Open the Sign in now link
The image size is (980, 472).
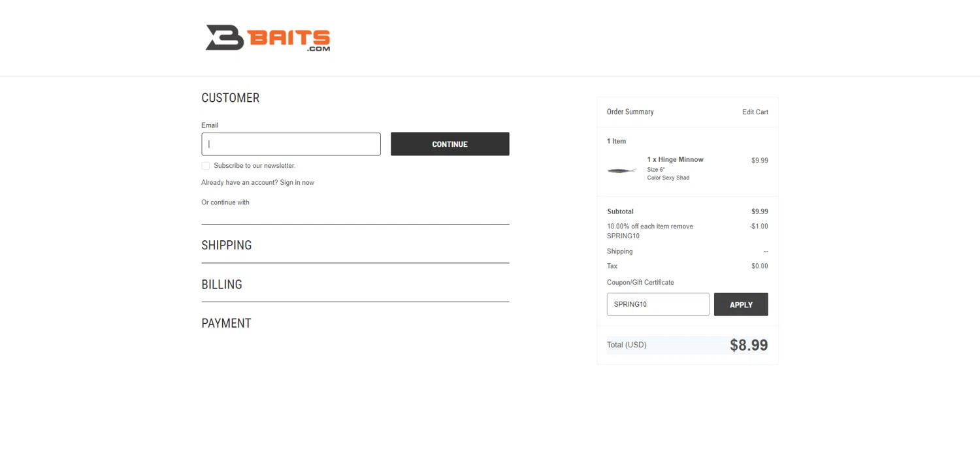click(297, 183)
